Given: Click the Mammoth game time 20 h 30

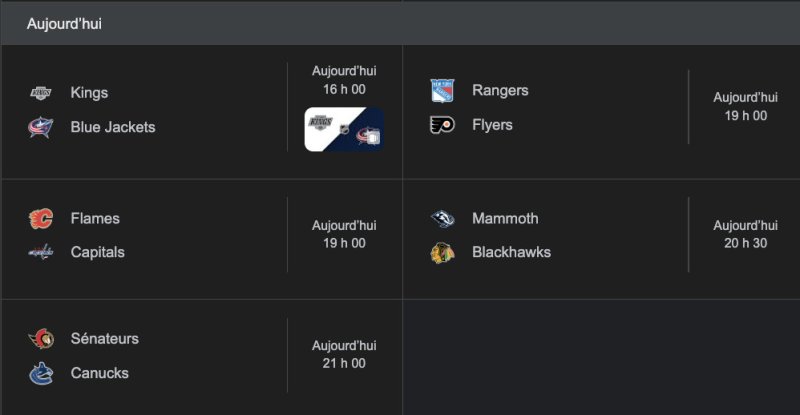Looking at the screenshot, I should click(x=745, y=243).
